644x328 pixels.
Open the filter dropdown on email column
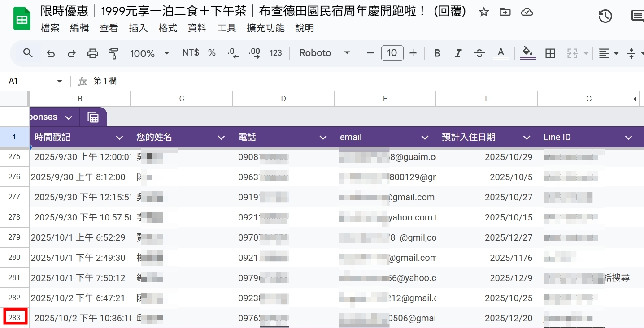[x=424, y=137]
